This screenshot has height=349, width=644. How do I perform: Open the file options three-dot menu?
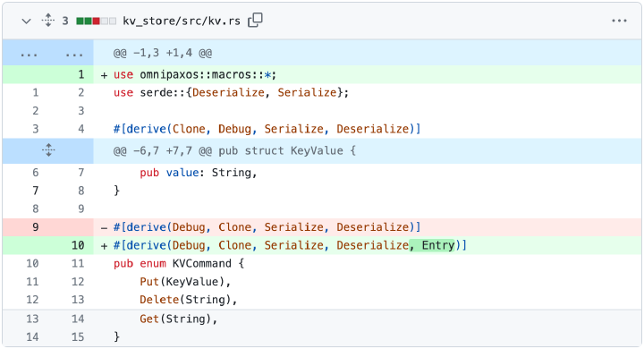[x=619, y=21]
